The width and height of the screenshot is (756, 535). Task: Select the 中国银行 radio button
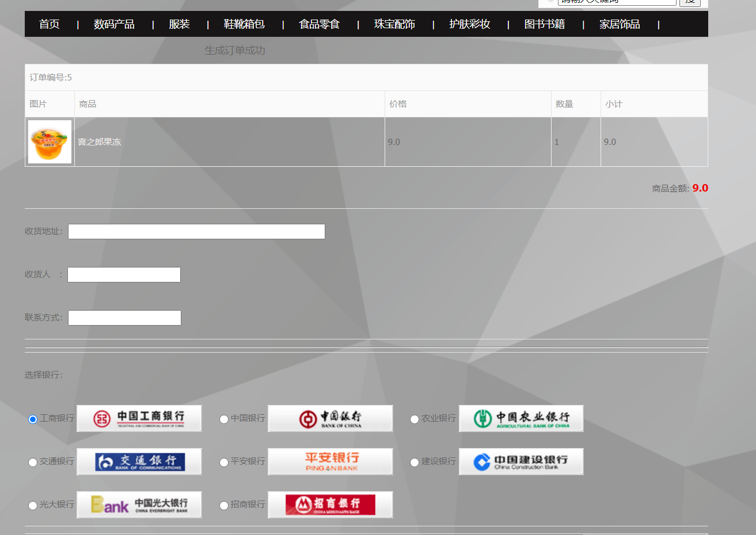(224, 419)
